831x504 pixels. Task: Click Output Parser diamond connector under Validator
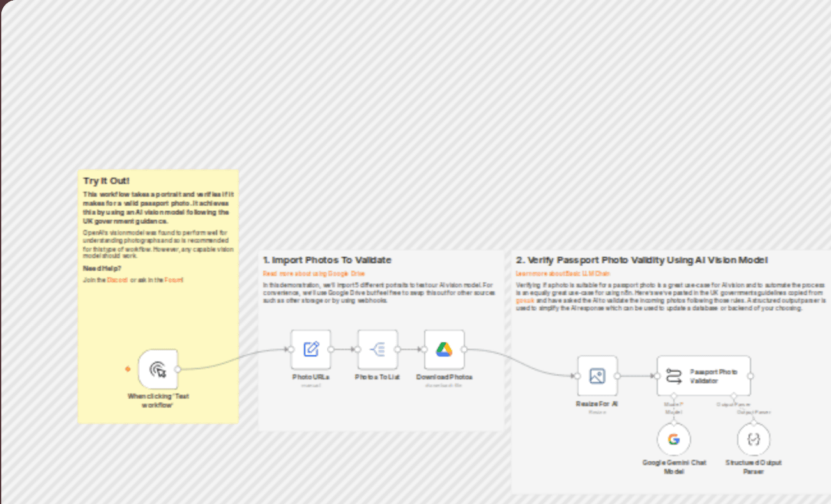click(734, 396)
